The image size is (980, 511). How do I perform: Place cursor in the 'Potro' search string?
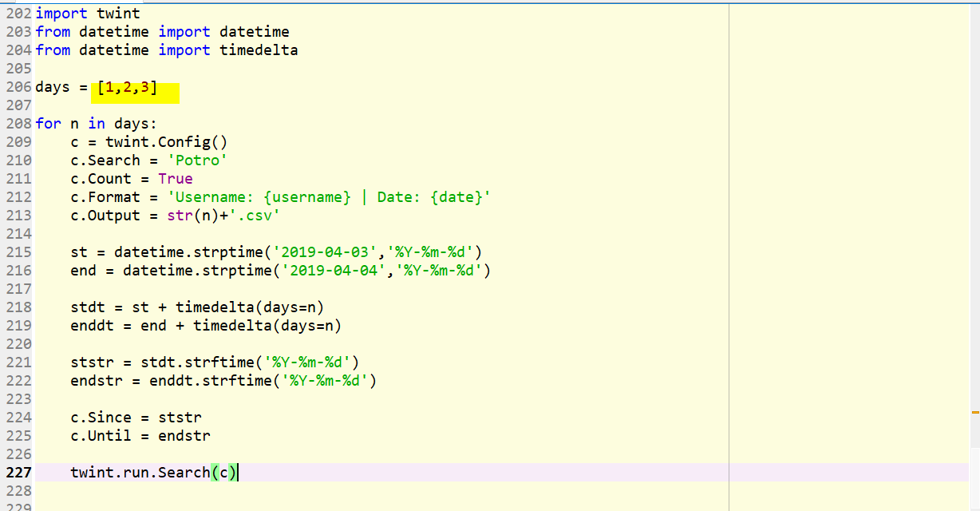click(x=198, y=160)
